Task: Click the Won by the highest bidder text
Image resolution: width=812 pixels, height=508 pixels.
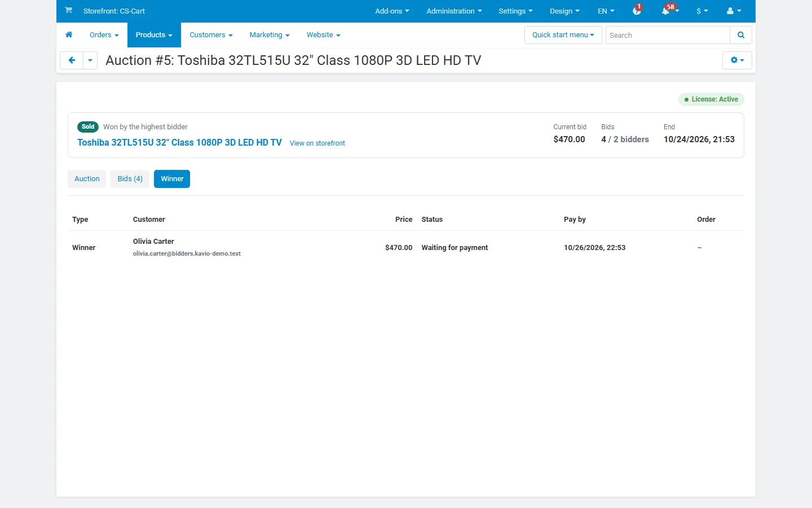Action: (145, 127)
